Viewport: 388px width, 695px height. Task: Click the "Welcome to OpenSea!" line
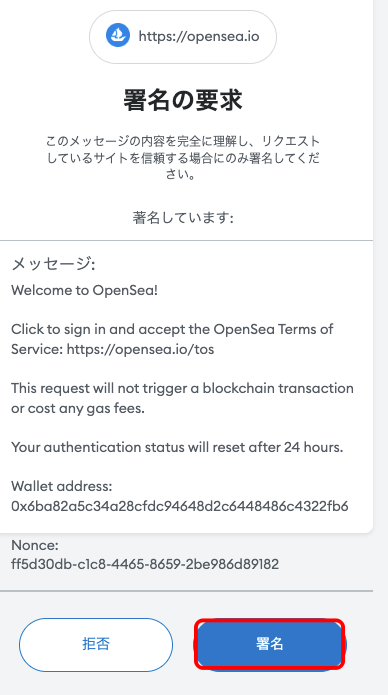tap(84, 290)
